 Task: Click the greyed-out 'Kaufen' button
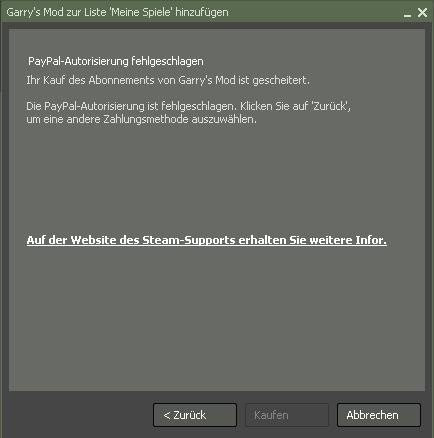click(287, 415)
